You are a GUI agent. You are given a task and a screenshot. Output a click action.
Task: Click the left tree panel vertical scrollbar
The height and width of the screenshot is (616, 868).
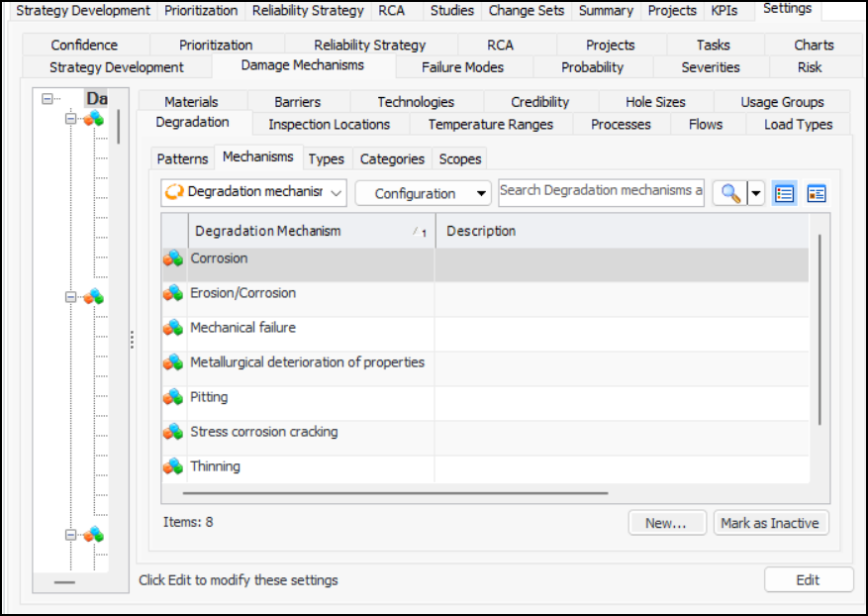click(x=119, y=127)
